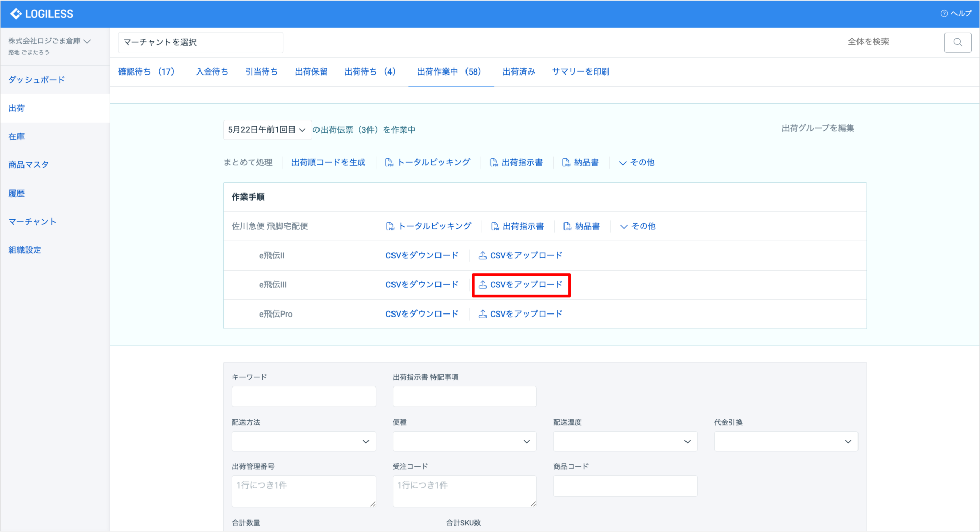Click the 出荷順コードを生成 link
Screen dimensions: 980x532
click(x=328, y=162)
